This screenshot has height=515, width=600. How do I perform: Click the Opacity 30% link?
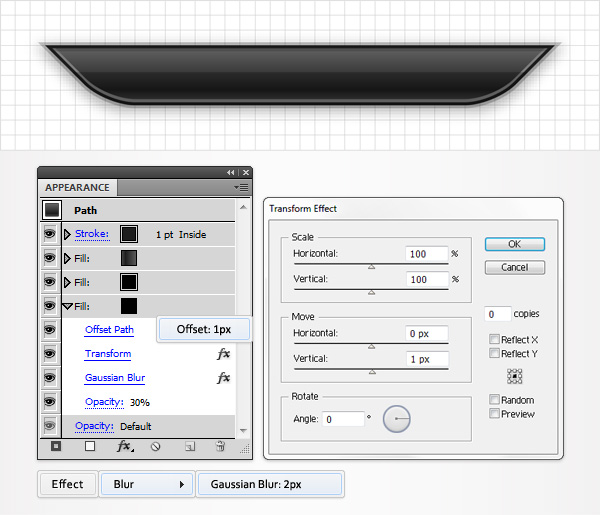pos(104,402)
